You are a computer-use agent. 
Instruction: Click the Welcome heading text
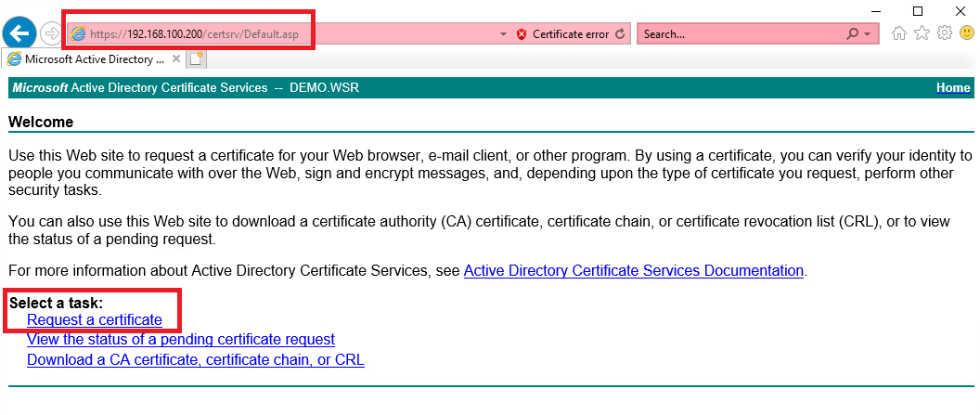click(x=41, y=122)
